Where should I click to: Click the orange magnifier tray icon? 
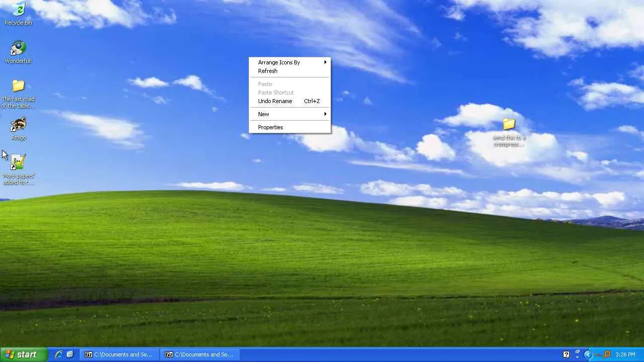pyautogui.click(x=607, y=354)
